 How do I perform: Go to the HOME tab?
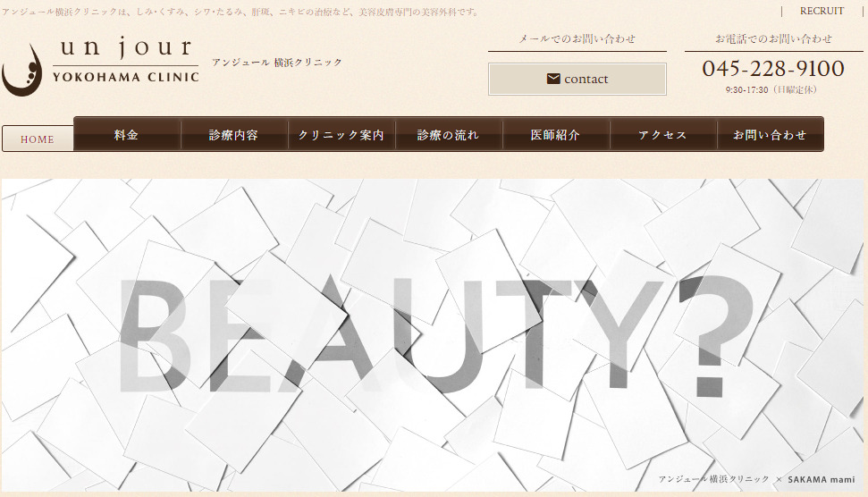[x=38, y=139]
